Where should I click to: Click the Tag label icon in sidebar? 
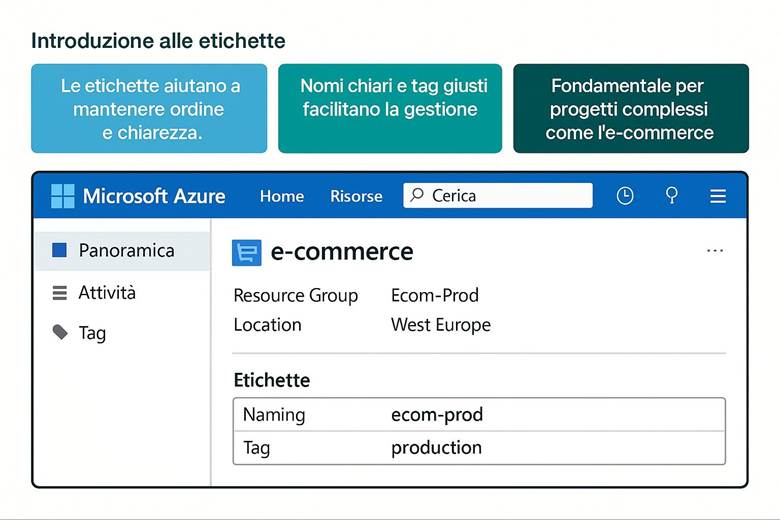point(60,332)
